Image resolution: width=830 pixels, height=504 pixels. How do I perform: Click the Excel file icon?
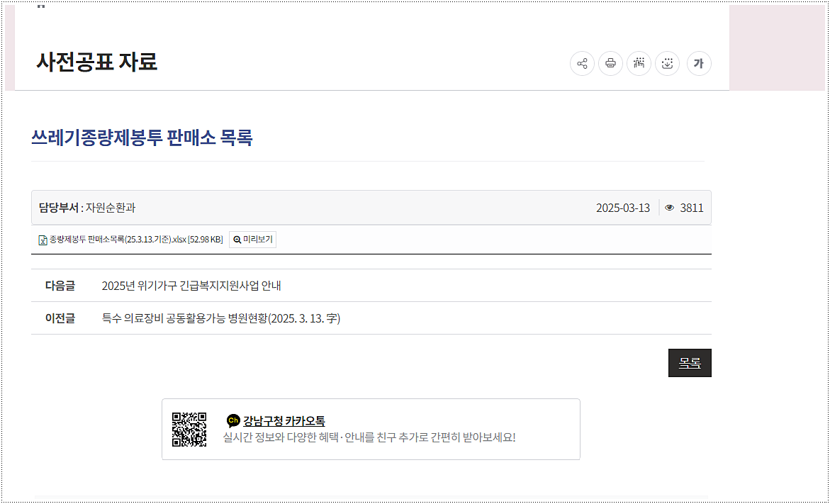coord(43,240)
